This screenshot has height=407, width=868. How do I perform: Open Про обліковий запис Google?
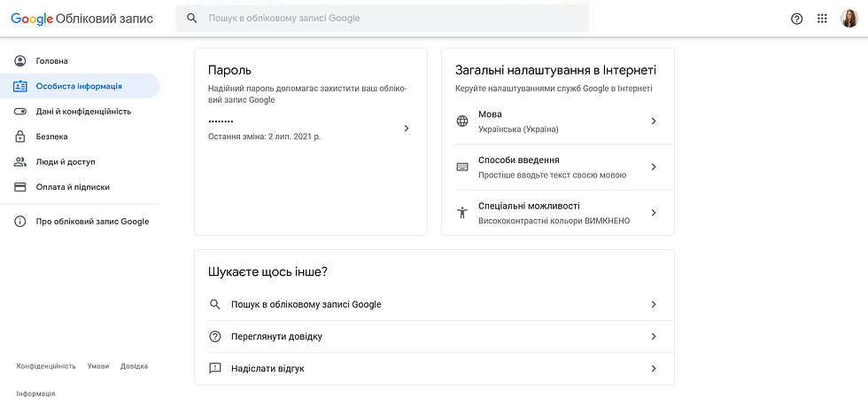80,222
